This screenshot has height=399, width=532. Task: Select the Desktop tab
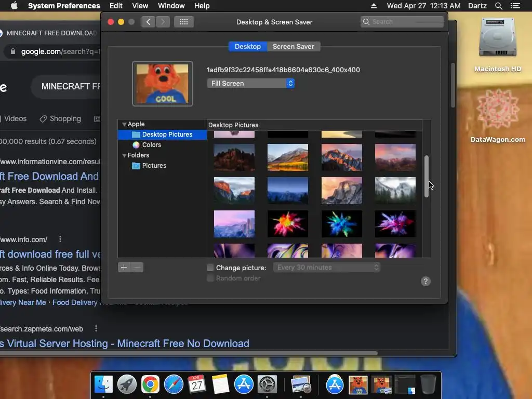point(248,46)
